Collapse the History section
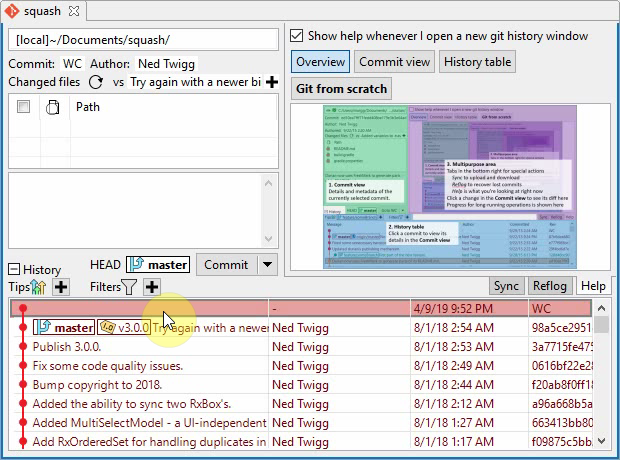This screenshot has height=460, width=620. coord(14,270)
